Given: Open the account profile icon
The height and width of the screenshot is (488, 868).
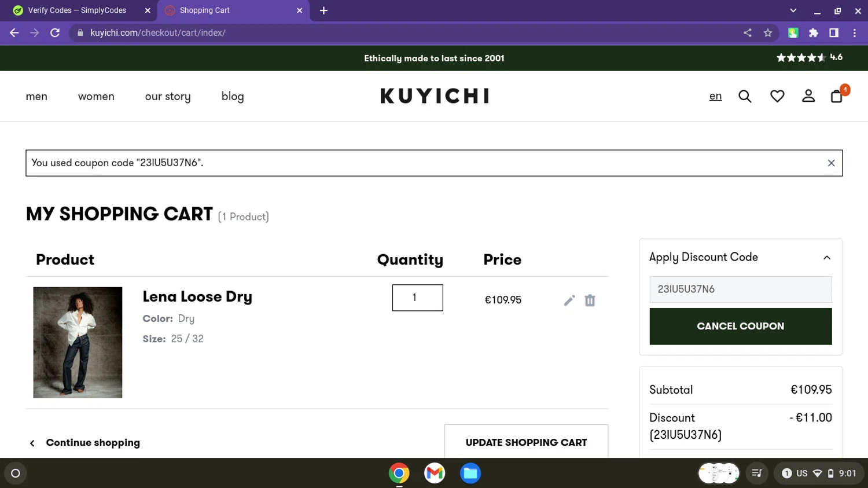Looking at the screenshot, I should [808, 96].
